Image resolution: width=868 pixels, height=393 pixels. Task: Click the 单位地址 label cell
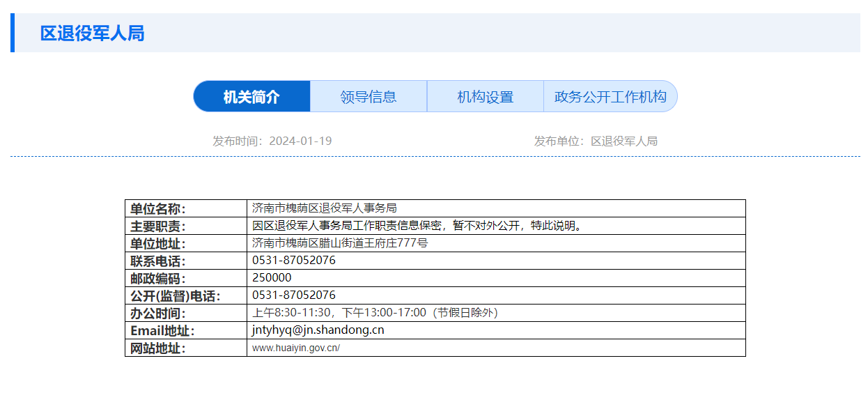186,243
